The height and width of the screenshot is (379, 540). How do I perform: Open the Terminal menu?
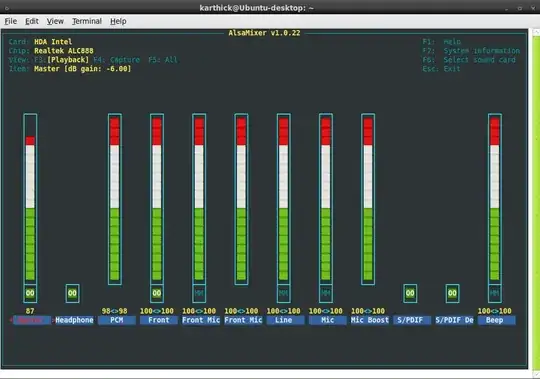click(x=87, y=21)
